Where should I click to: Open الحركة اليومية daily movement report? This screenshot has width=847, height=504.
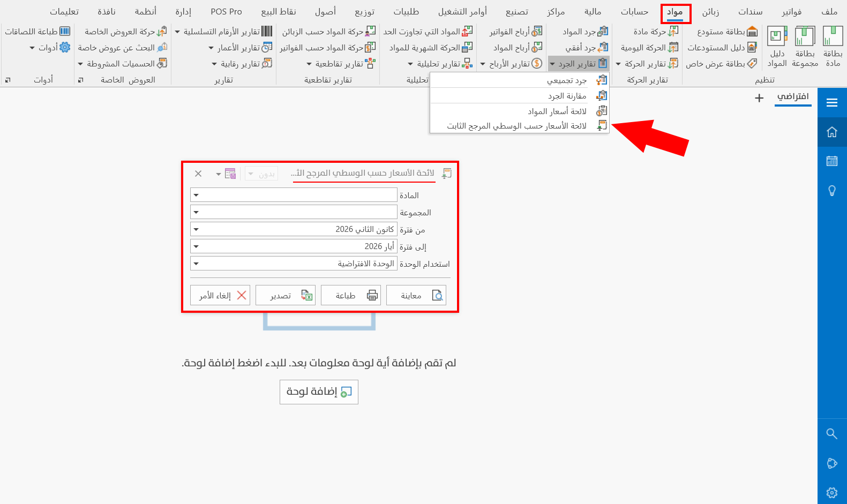coord(649,48)
